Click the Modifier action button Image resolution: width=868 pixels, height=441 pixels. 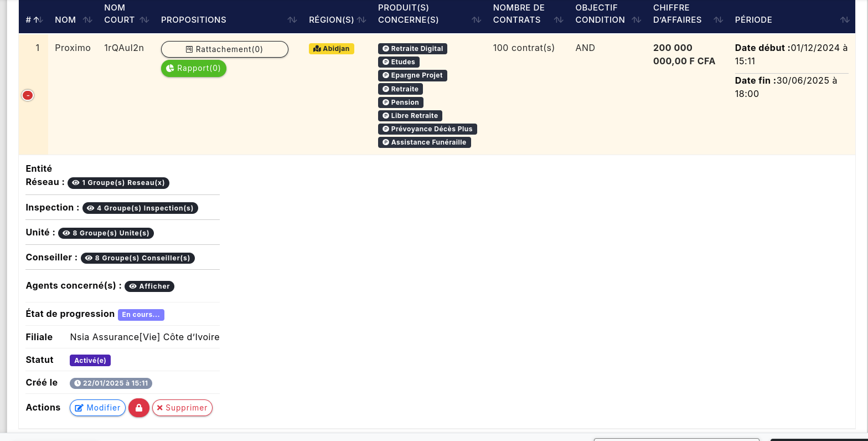[97, 408]
